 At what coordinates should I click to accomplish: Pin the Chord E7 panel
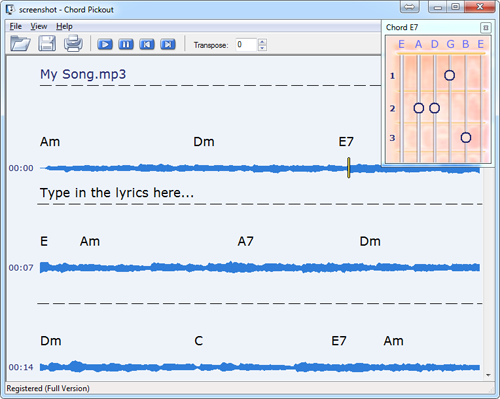pos(486,28)
